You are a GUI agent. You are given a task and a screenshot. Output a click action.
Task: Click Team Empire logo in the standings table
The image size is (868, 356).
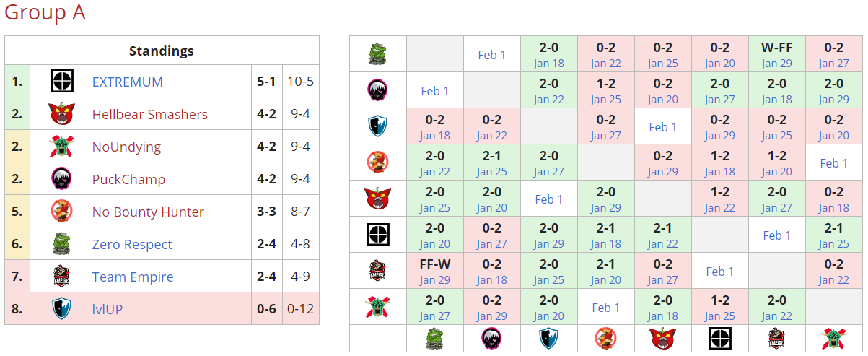62,277
